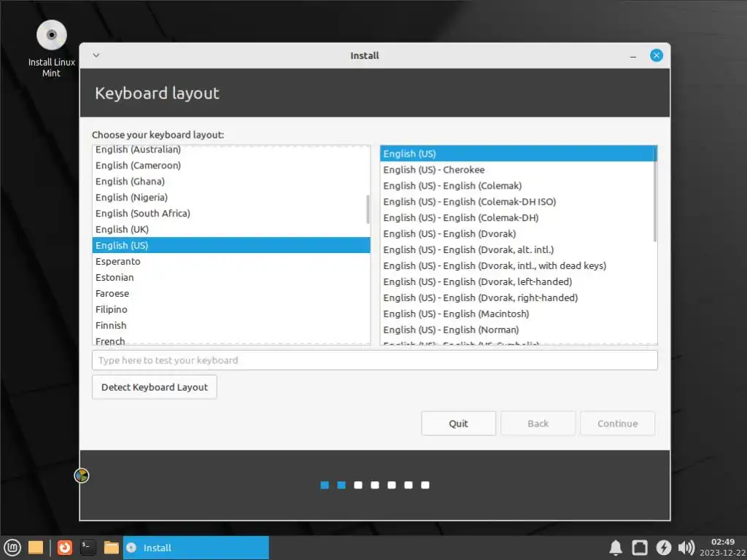The width and height of the screenshot is (747, 560).
Task: Minimize the Install window
Action: (x=633, y=56)
